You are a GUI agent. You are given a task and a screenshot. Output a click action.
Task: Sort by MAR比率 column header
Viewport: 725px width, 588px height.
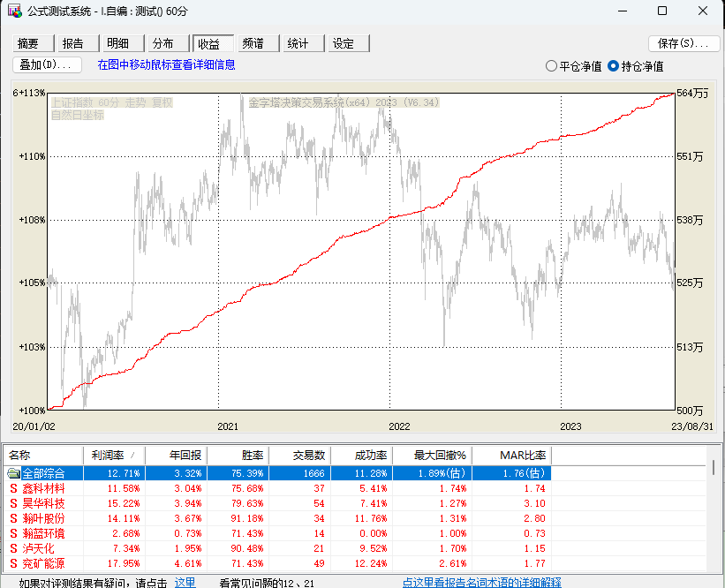point(512,456)
